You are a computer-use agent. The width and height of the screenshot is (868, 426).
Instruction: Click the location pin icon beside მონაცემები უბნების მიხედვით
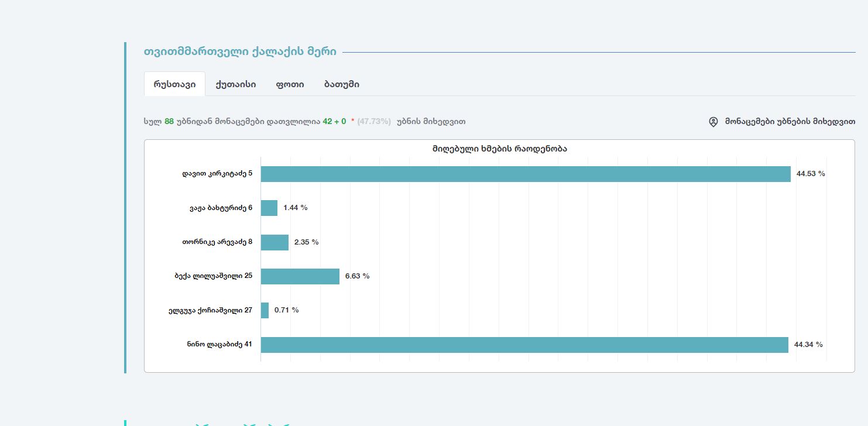[713, 122]
